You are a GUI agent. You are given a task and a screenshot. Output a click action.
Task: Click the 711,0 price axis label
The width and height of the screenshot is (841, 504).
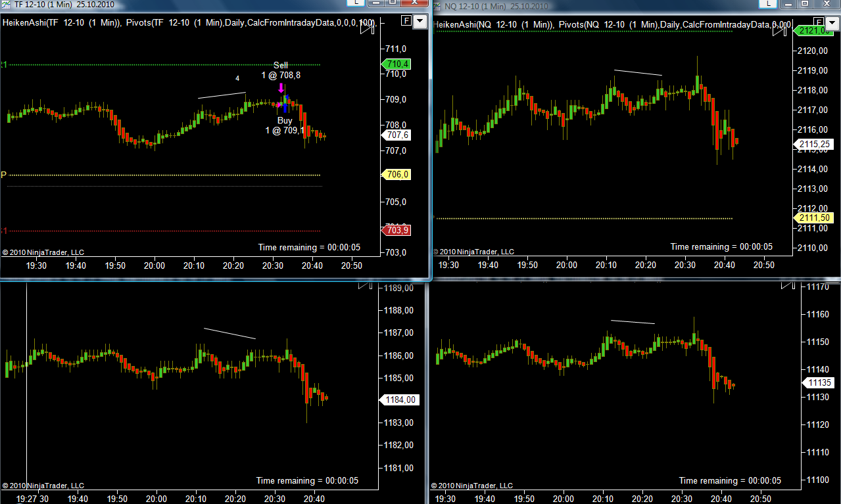(x=396, y=49)
